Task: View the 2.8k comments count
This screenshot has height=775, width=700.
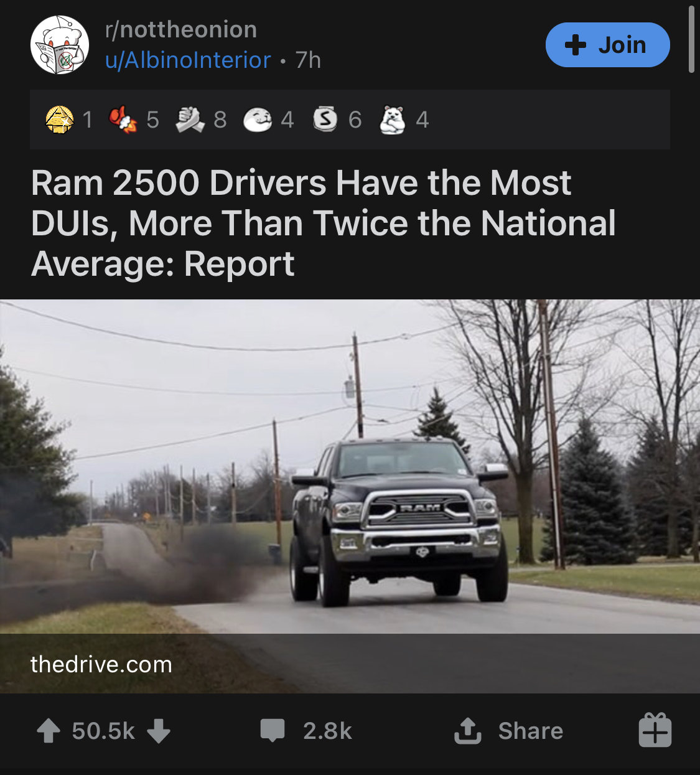Action: tap(327, 731)
